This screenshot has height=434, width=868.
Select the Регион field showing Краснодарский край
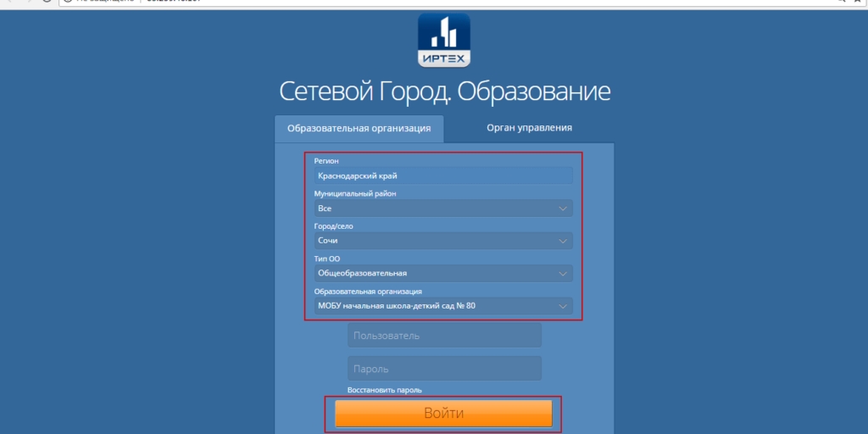click(x=442, y=175)
